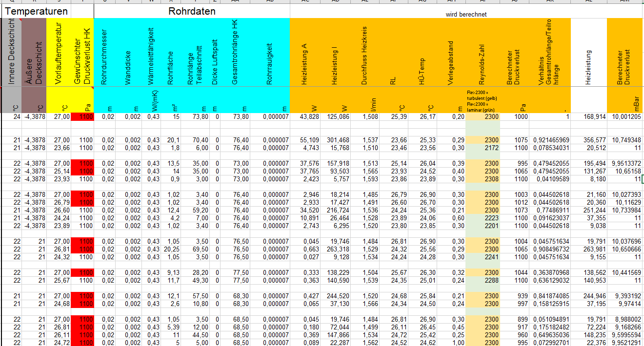This screenshot has width=644, height=346.
Task: Select the Reynolds value 2223
Action: (483, 218)
